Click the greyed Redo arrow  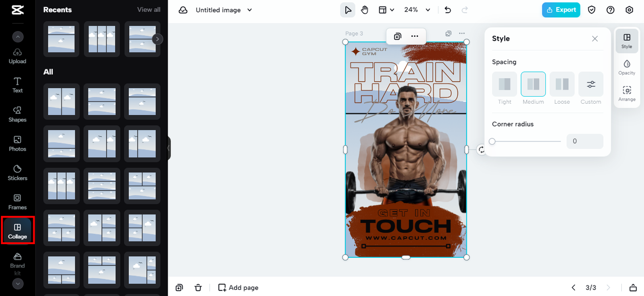coord(464,10)
